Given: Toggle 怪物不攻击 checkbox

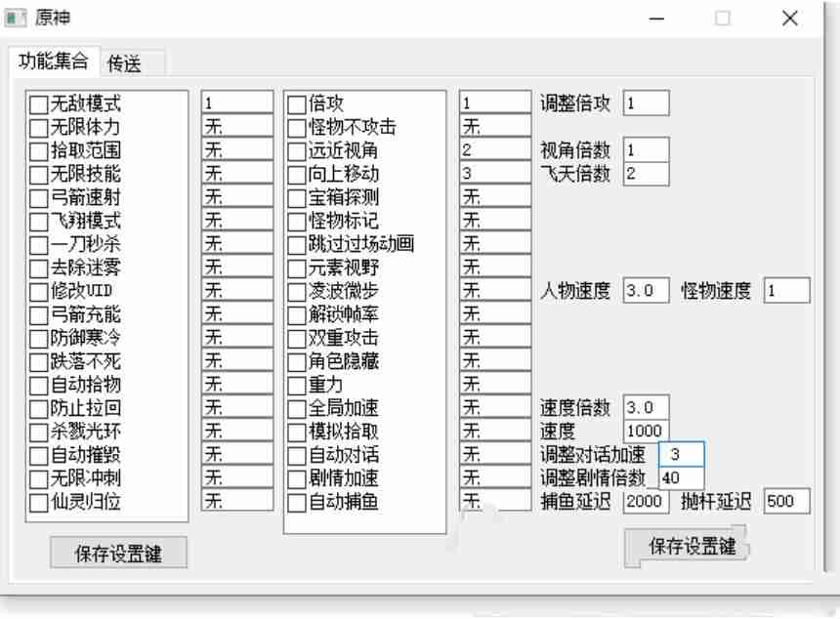Looking at the screenshot, I should (x=297, y=128).
